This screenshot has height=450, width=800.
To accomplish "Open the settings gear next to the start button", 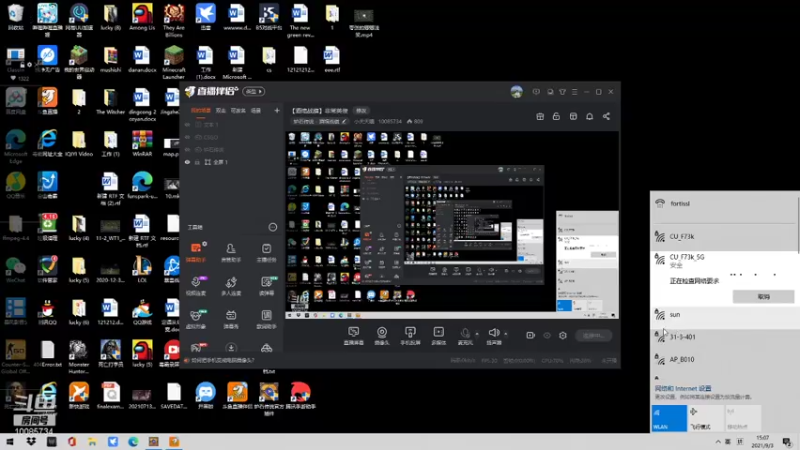I will tap(563, 335).
